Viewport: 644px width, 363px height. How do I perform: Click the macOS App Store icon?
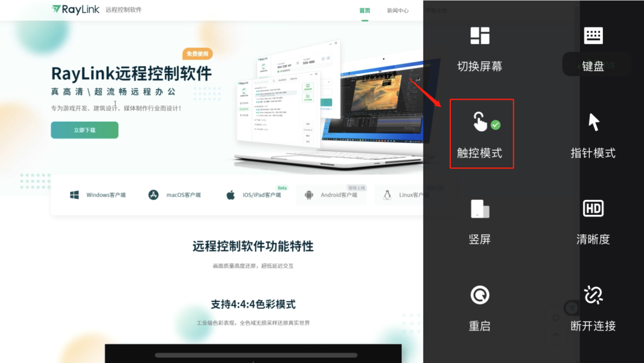(x=153, y=195)
